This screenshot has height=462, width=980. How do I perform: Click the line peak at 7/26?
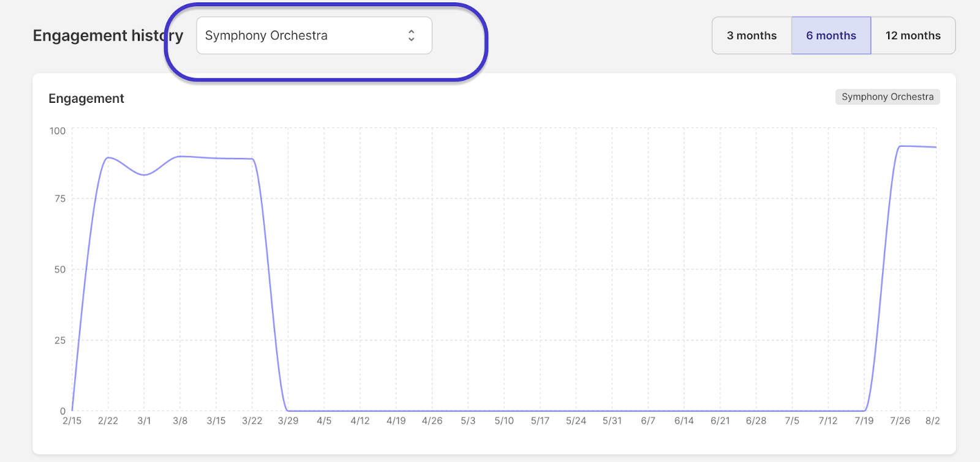[x=900, y=146]
